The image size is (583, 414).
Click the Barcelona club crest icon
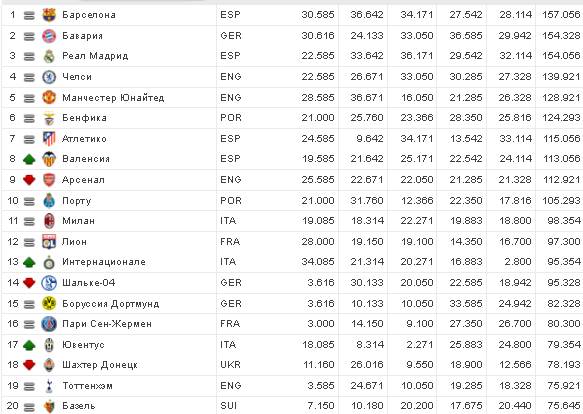pos(49,15)
